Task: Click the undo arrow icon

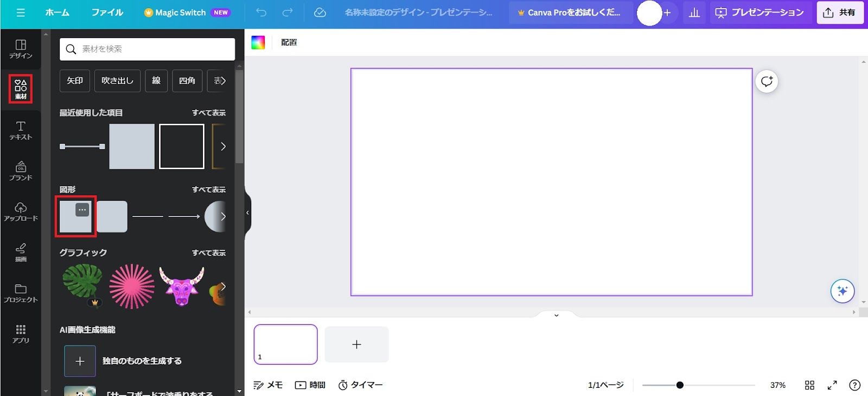Action: [261, 12]
